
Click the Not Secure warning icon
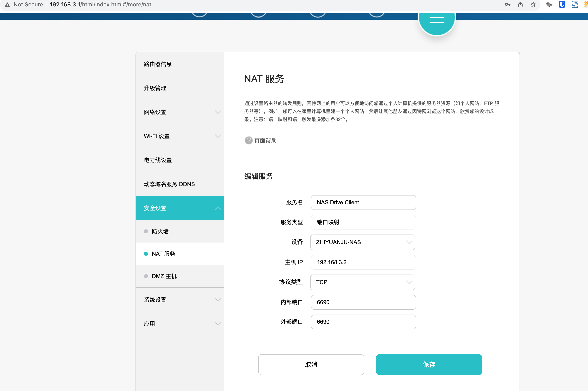(x=7, y=4)
